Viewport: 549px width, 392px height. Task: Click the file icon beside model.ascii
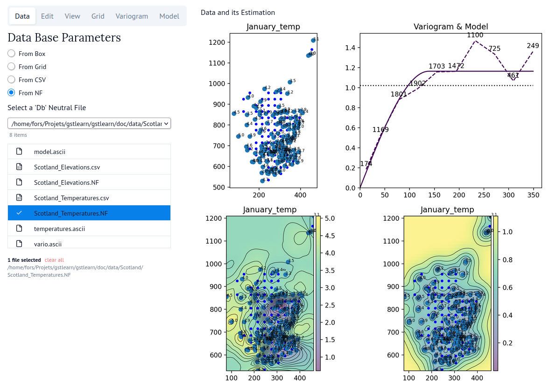point(19,152)
